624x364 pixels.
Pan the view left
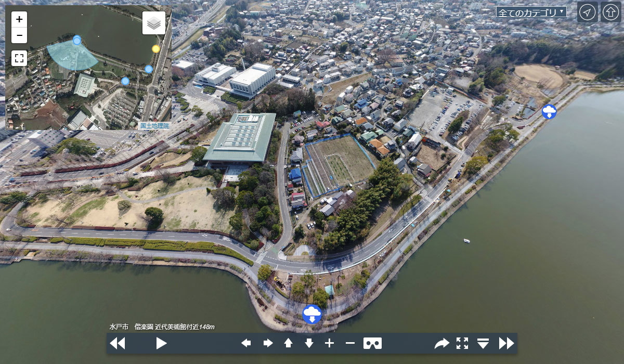[x=246, y=343]
